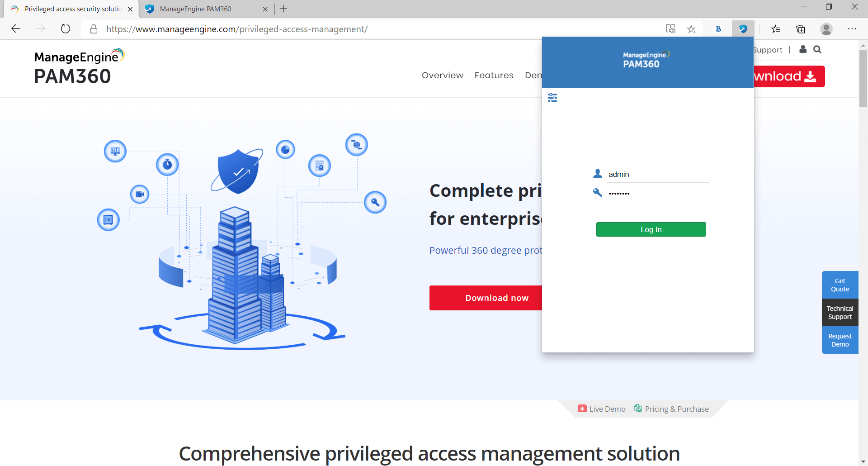Add this page to favorites with star icon

[691, 29]
